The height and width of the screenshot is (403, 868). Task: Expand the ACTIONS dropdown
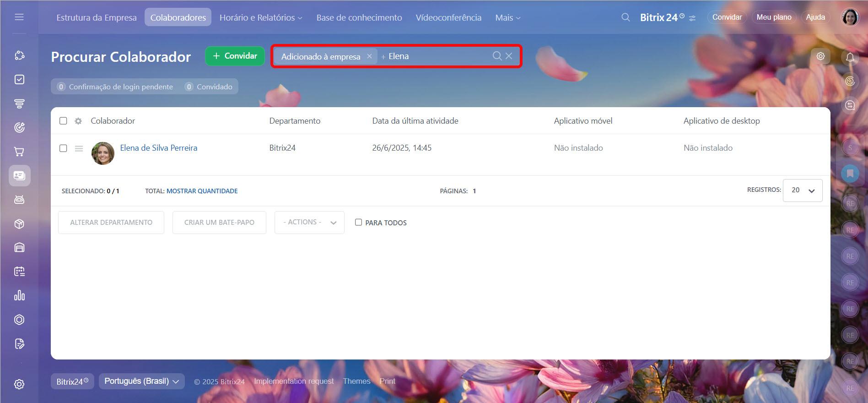[309, 222]
